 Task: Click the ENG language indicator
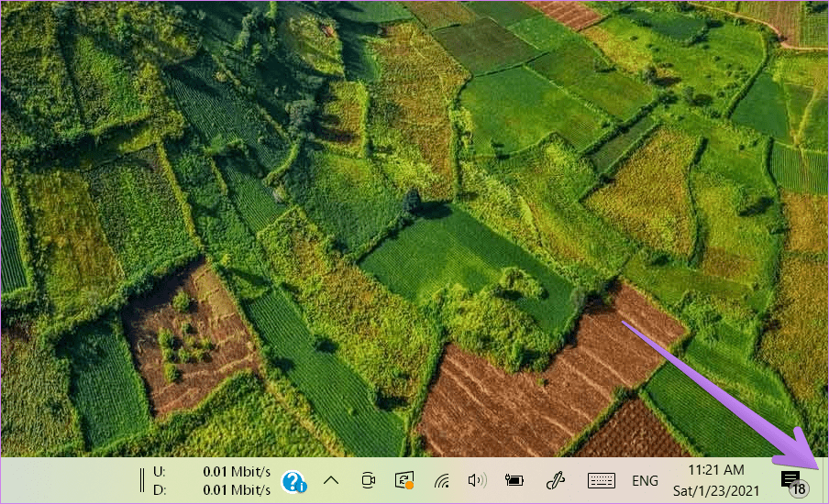coord(645,481)
